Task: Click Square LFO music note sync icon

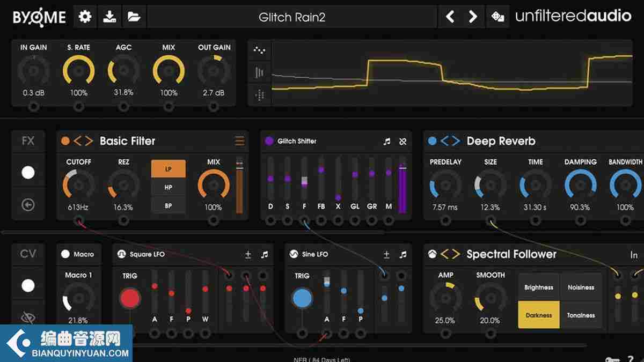Action: (264, 255)
